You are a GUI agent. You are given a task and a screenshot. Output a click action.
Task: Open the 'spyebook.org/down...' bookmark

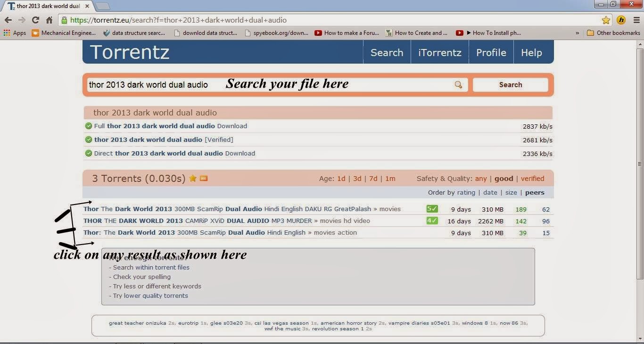click(x=276, y=33)
